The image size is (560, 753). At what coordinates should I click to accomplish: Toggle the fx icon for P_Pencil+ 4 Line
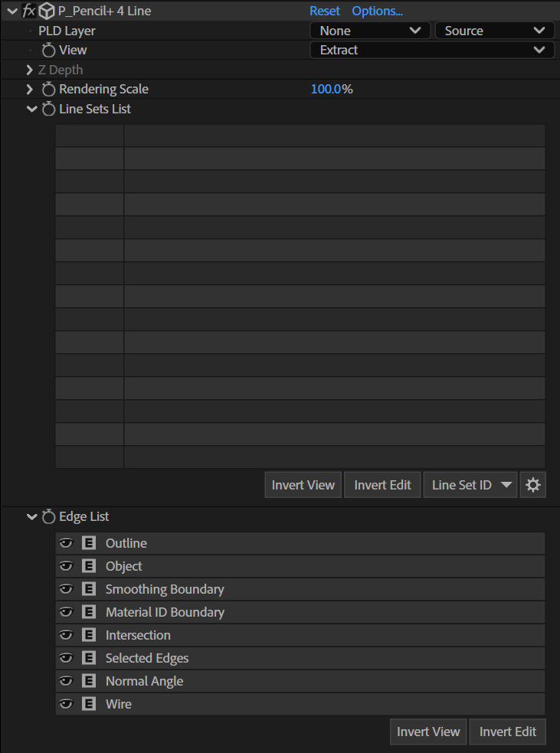click(x=29, y=11)
